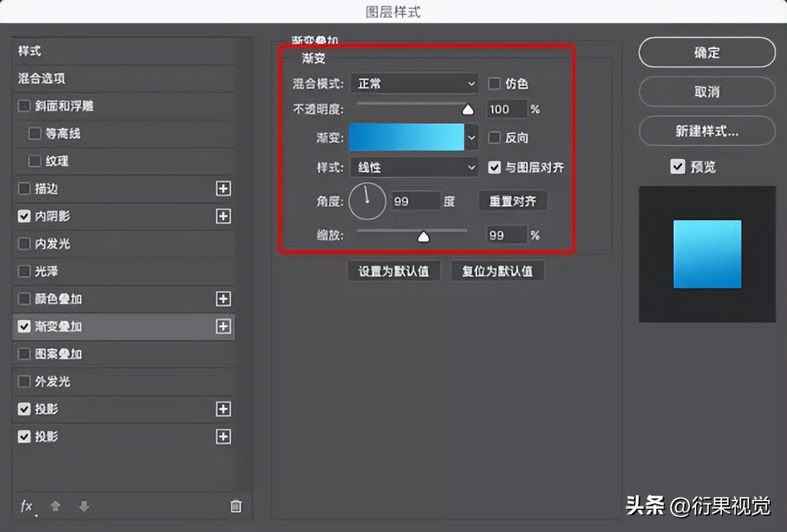Open the 样式 dropdown showing 线性
The image size is (787, 532).
413,167
